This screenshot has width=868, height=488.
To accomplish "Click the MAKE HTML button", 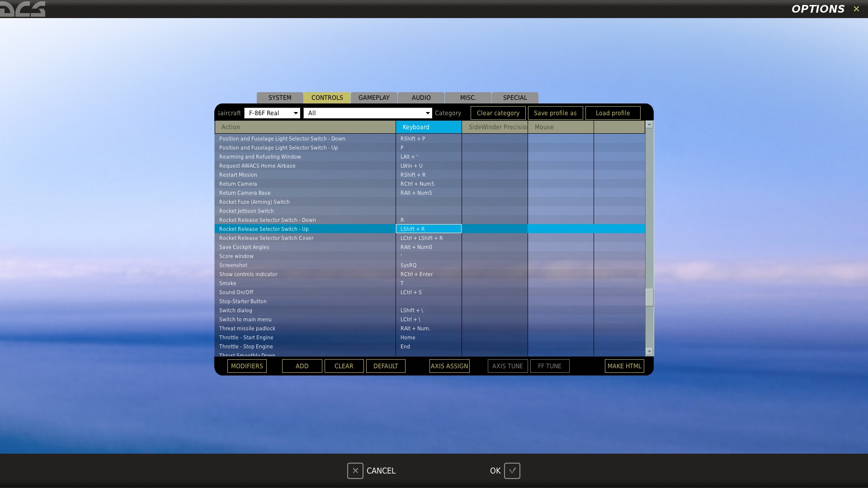I will coord(624,366).
